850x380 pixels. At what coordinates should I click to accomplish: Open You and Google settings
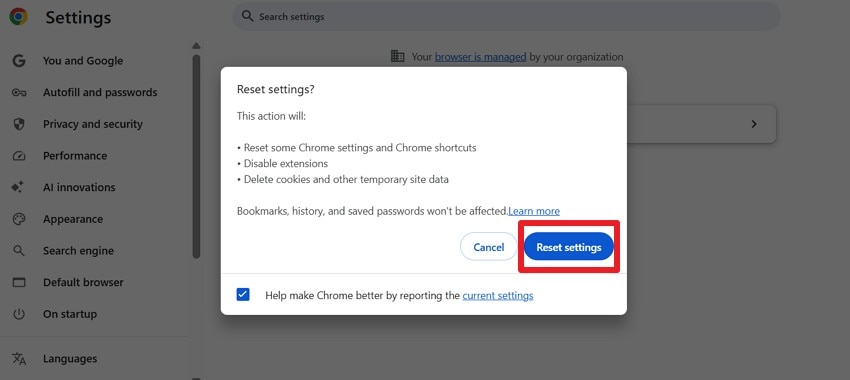click(83, 61)
